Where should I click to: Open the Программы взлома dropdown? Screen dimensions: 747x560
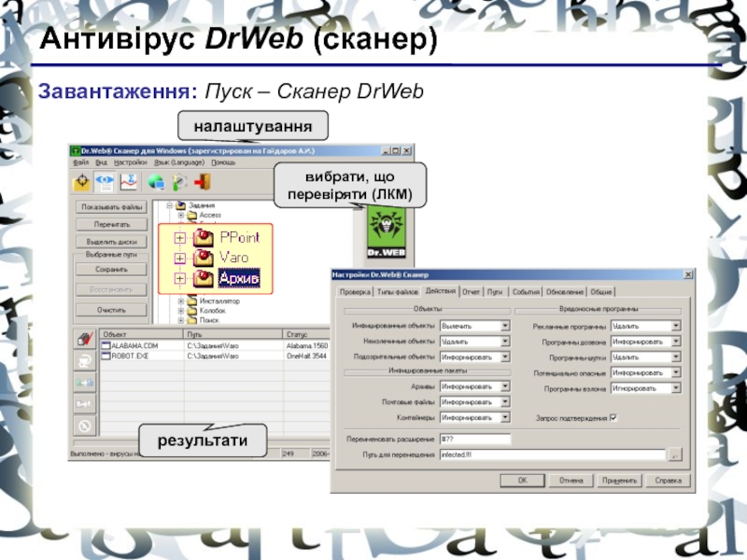[x=676, y=388]
